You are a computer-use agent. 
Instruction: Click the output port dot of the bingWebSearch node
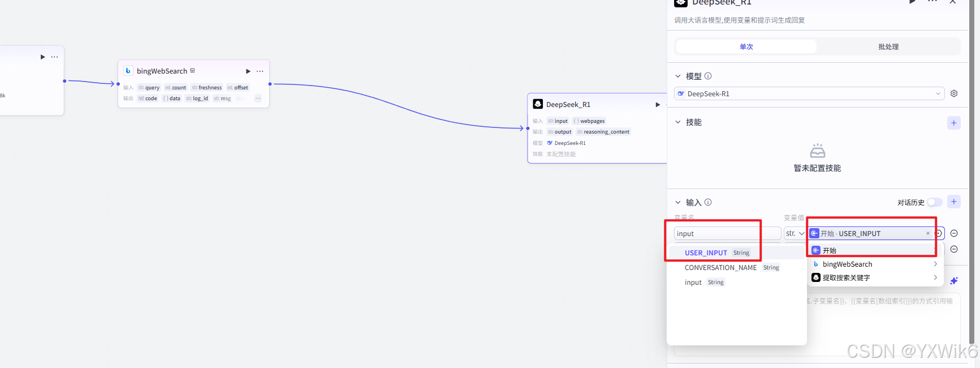pyautogui.click(x=270, y=84)
